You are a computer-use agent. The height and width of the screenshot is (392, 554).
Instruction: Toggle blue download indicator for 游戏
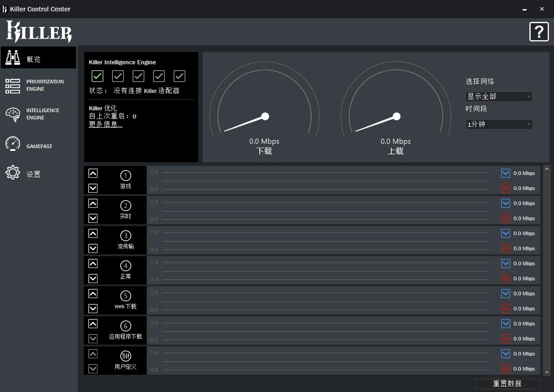506,173
